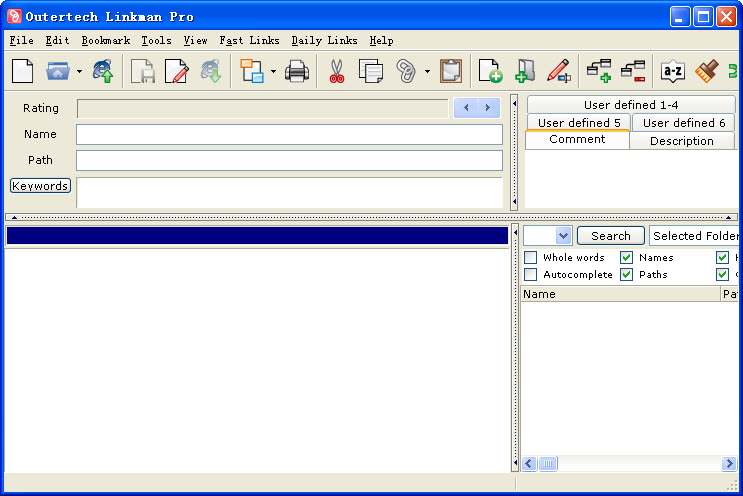Create a new blank file with toolbar icon
This screenshot has height=496, width=743.
click(22, 72)
